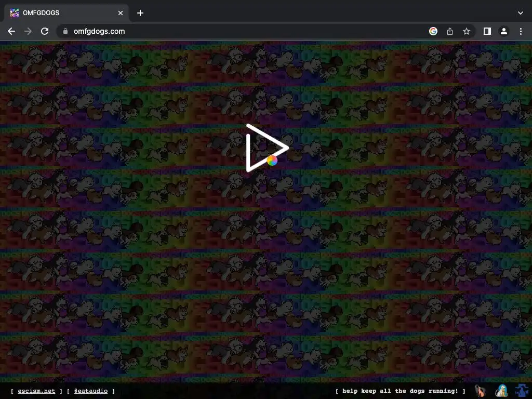This screenshot has width=532, height=399.
Task: Open a new tab with plus button
Action: click(x=140, y=13)
